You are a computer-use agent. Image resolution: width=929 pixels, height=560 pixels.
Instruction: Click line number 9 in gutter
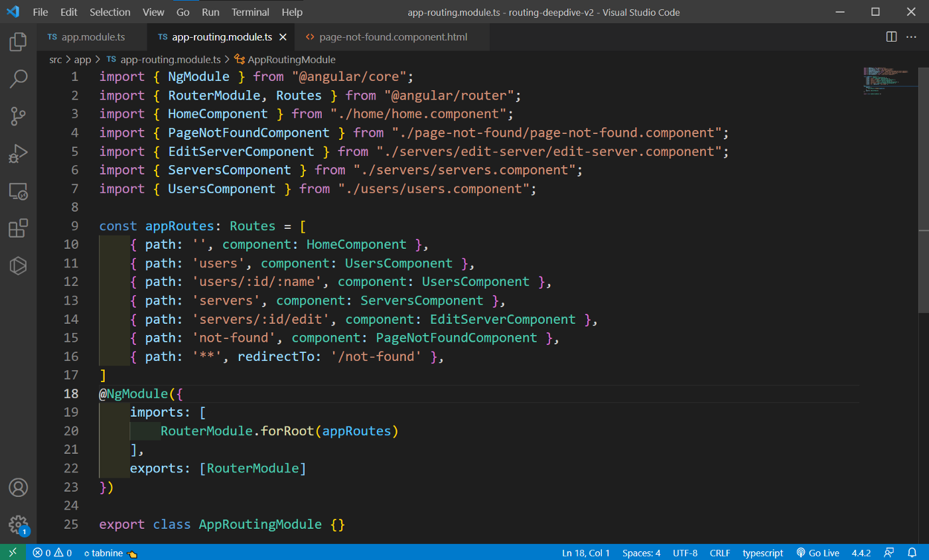click(x=74, y=226)
